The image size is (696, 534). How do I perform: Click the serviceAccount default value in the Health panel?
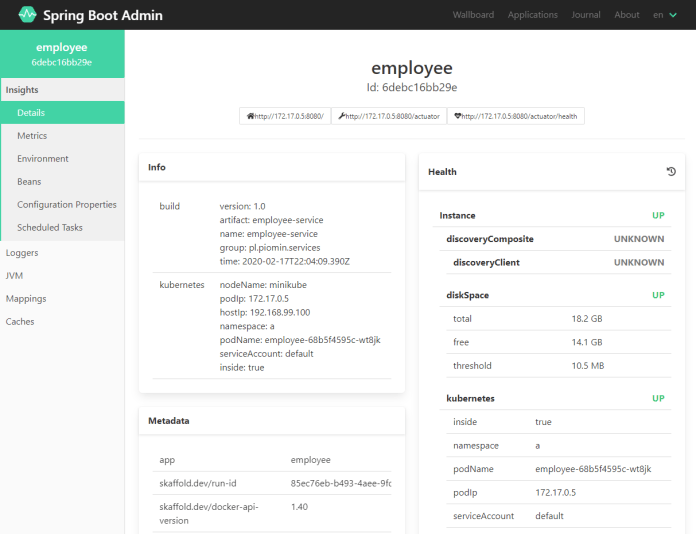[x=549, y=516]
